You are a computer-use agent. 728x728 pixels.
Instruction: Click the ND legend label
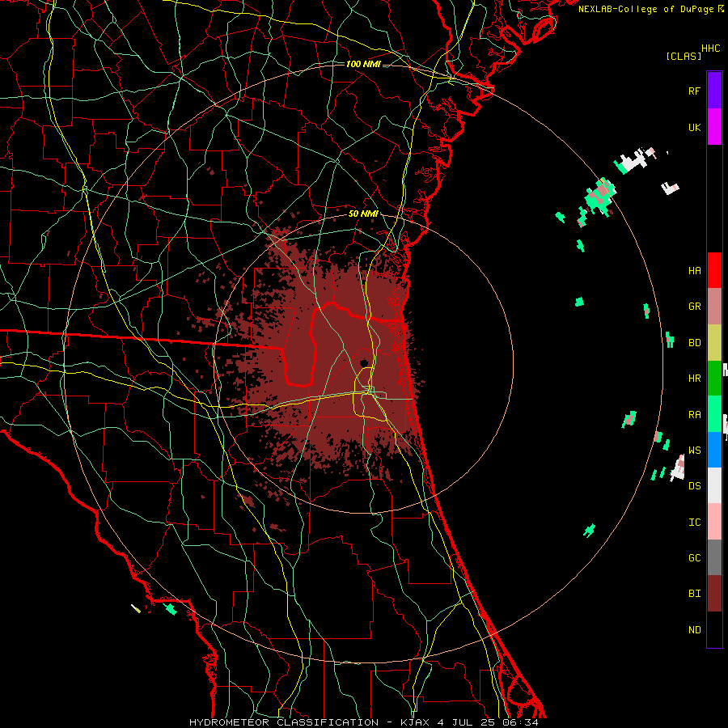point(694,630)
